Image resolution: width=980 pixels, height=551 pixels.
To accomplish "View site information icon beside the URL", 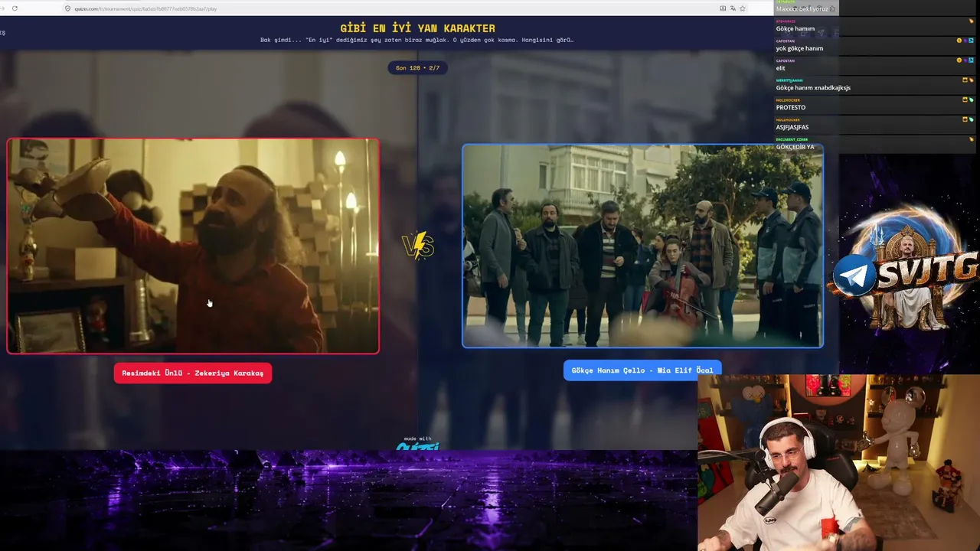I will point(67,8).
